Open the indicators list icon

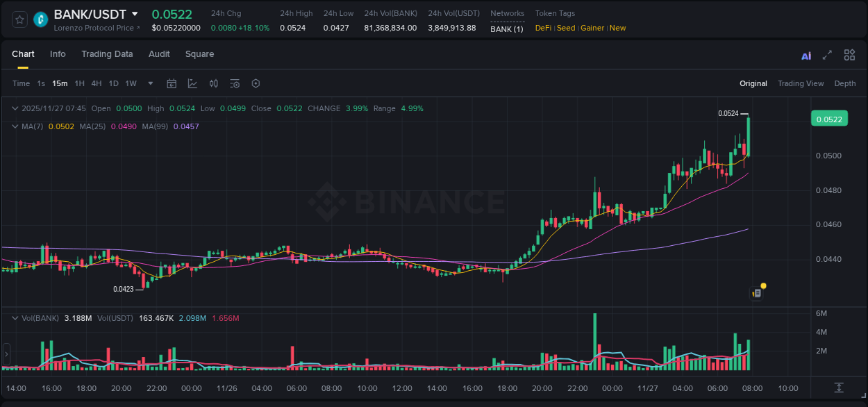(x=234, y=83)
